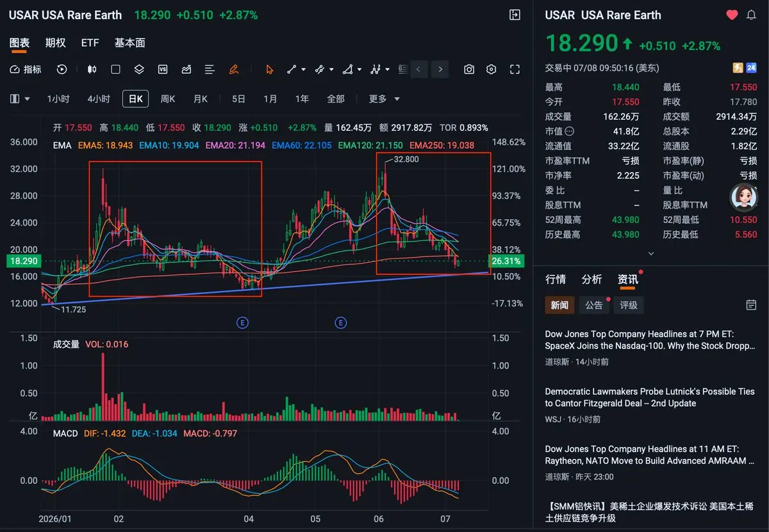Enter fullscreen chart mode
This screenshot has width=769, height=532.
coord(515,69)
